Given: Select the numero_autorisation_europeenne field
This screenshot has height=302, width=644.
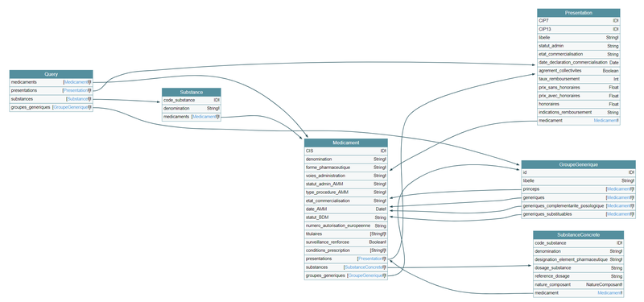Looking at the screenshot, I should click(x=346, y=225).
